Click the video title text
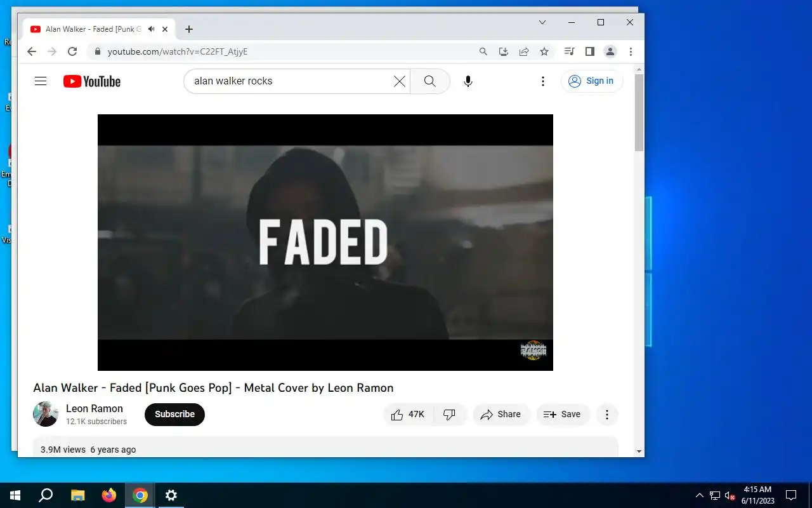The width and height of the screenshot is (812, 508). click(213, 388)
